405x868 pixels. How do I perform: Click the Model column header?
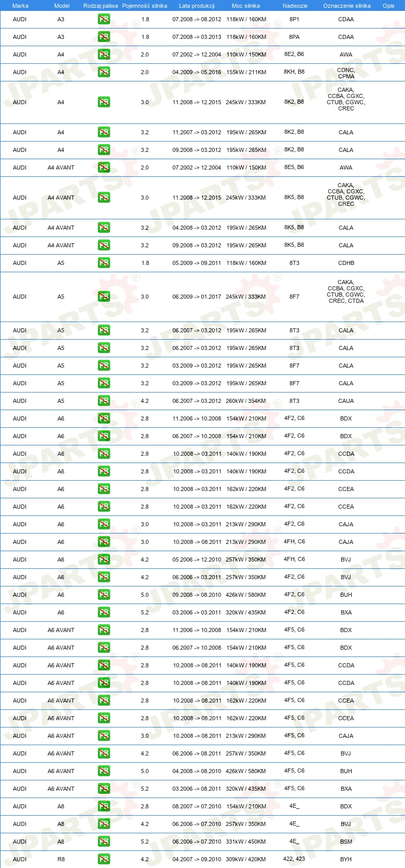pos(62,6)
